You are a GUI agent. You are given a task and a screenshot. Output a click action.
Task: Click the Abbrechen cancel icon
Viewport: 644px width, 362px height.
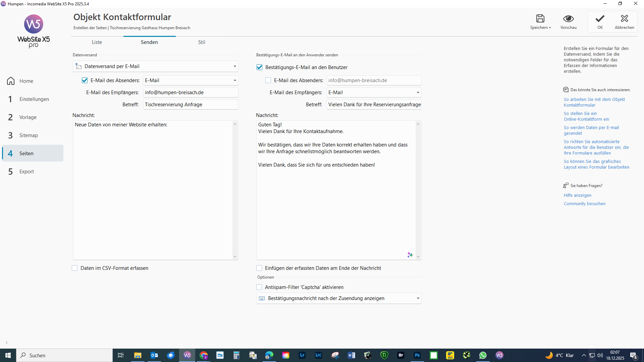(624, 19)
